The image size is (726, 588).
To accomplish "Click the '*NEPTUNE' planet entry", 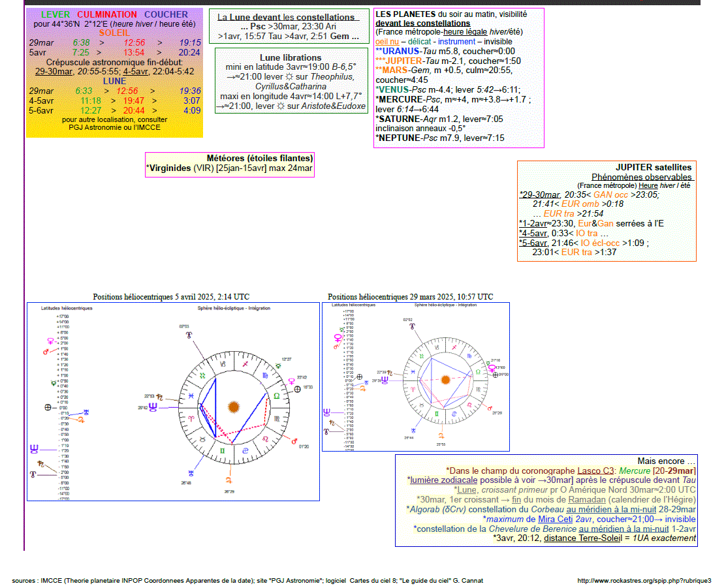I will (x=399, y=138).
